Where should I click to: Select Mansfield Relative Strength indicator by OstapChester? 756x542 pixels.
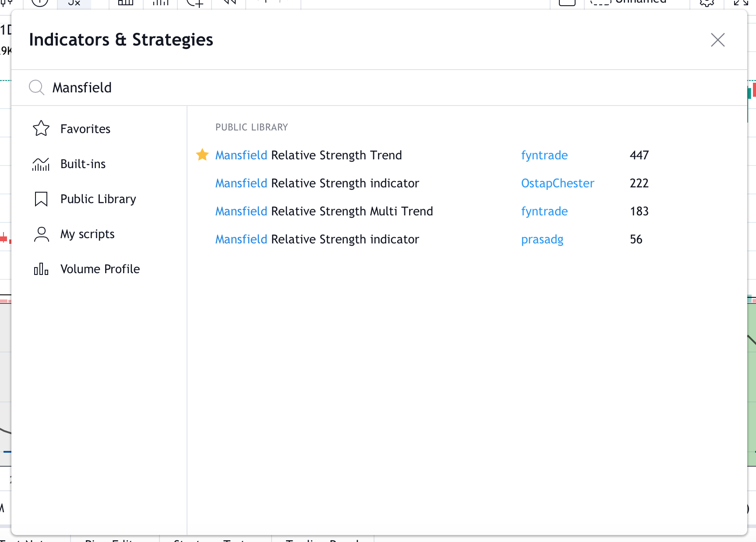point(317,183)
